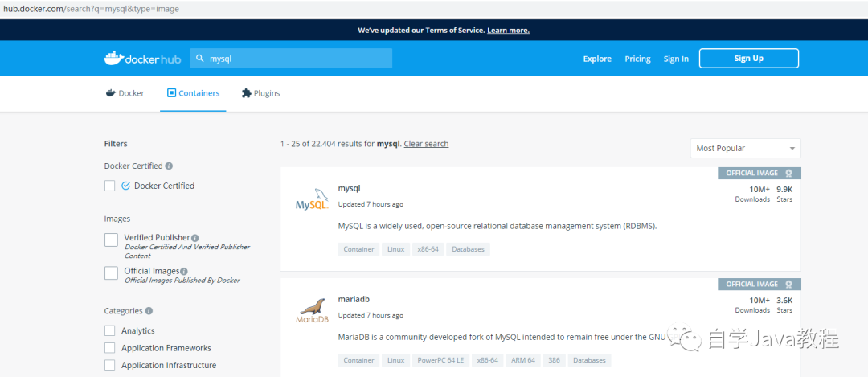Click Sign In in the header
This screenshot has height=377, width=868.
click(676, 59)
